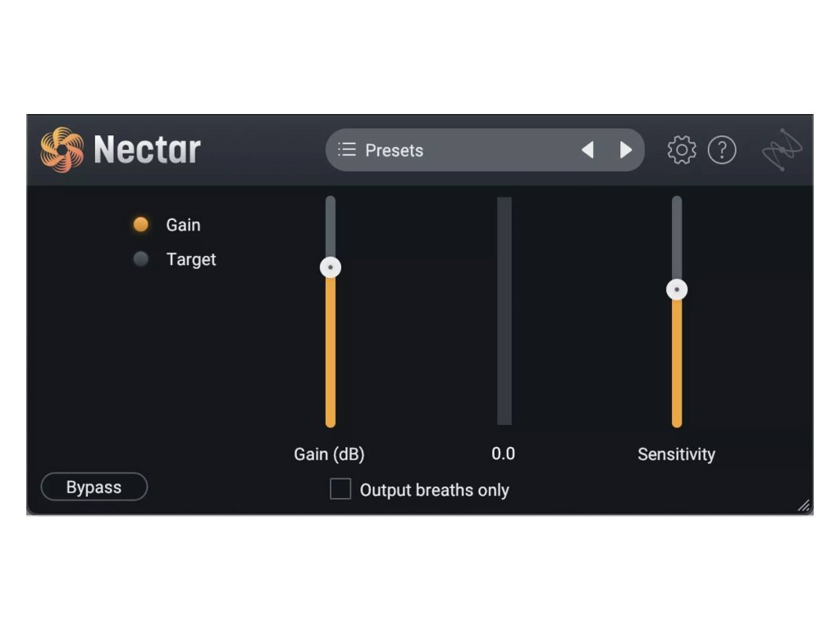Click the Sensitivity slider handle
Screen dimensions: 840x630
point(677,290)
